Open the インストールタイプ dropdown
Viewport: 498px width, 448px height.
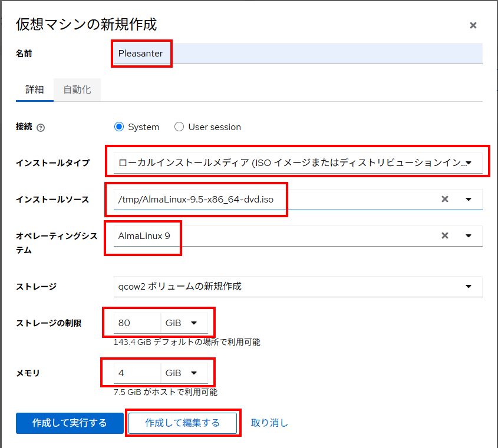coord(298,162)
